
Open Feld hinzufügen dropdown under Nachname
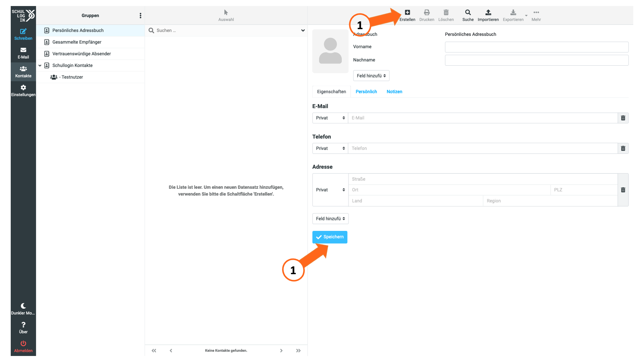point(371,76)
